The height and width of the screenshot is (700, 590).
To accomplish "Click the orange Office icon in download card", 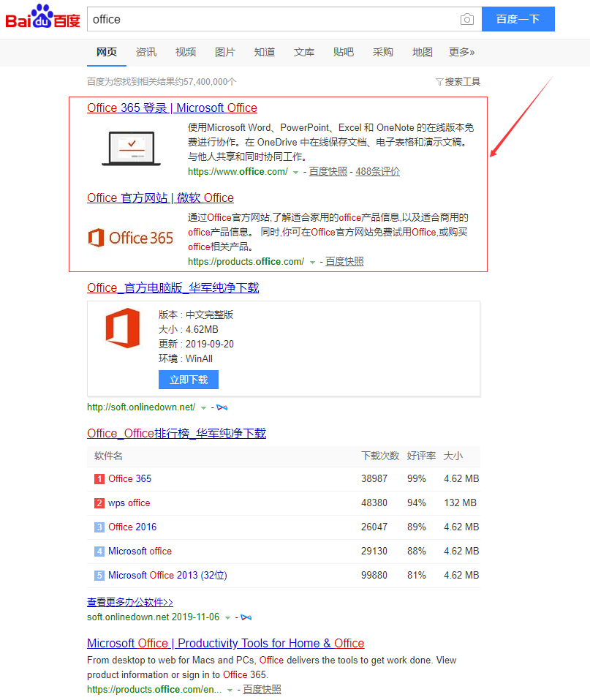I will click(x=123, y=328).
